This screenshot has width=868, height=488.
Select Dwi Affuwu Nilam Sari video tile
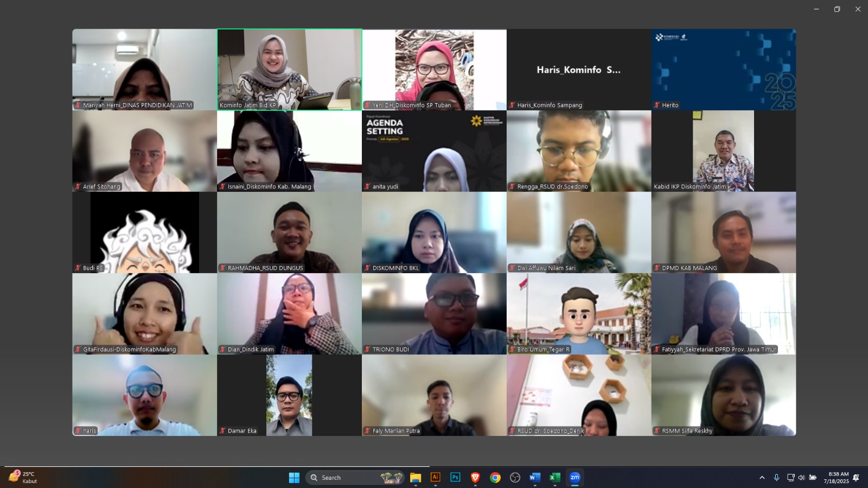pyautogui.click(x=579, y=232)
